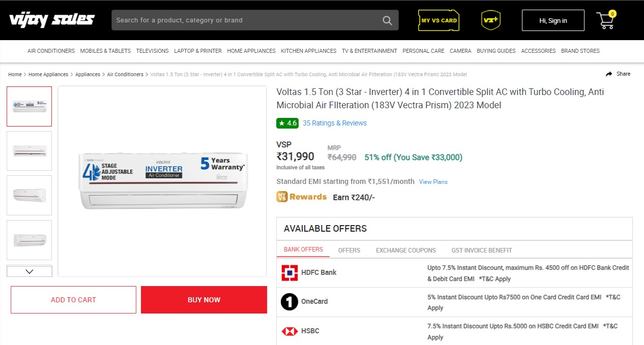Viewport: 644px width, 345px height.
Task: Go to the Home breadcrumb
Action: click(x=15, y=74)
